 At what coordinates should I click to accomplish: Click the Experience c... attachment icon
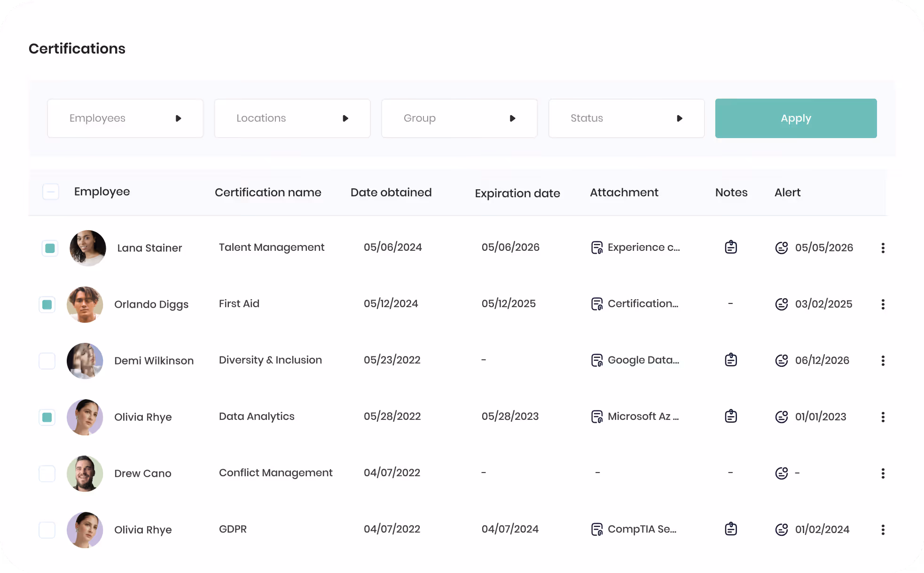pyautogui.click(x=597, y=248)
